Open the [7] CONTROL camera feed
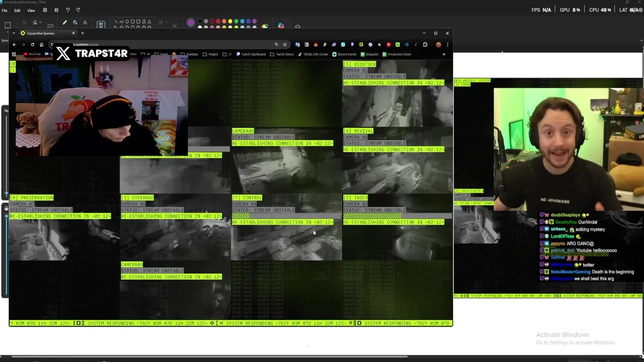644x362 pixels. click(x=286, y=228)
